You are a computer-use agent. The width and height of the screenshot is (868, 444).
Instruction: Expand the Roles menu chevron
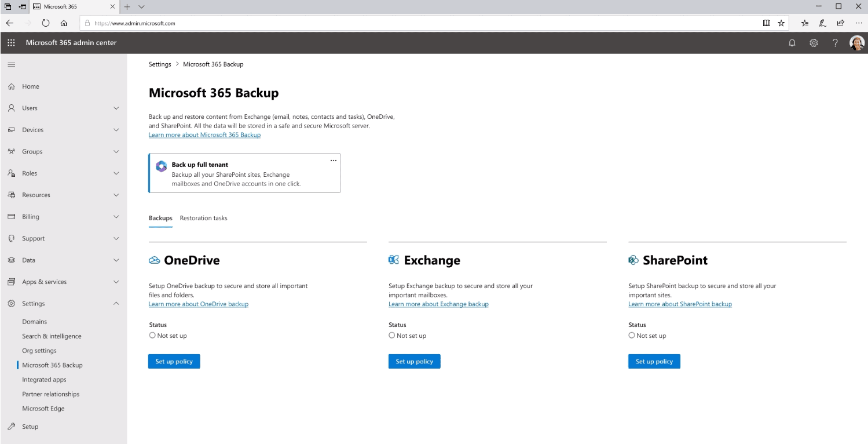point(116,173)
